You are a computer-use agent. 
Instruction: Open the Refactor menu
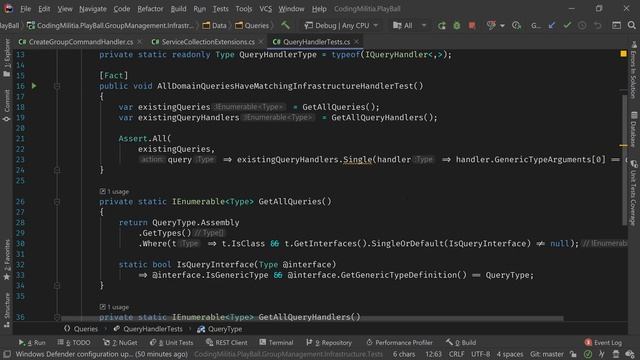[x=150, y=9]
